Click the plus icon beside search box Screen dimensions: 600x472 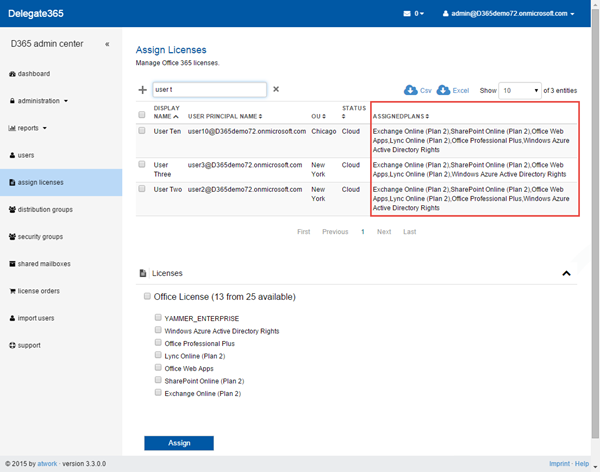pyautogui.click(x=142, y=90)
